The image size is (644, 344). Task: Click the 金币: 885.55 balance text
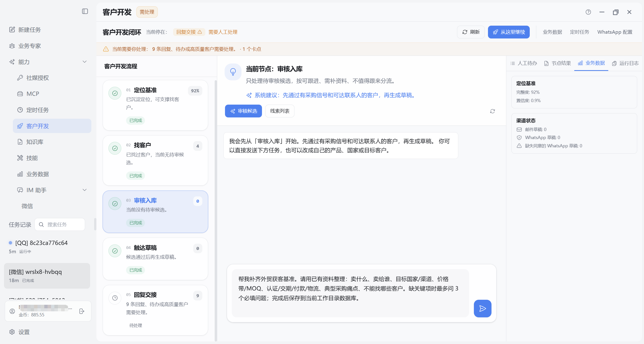click(x=31, y=315)
